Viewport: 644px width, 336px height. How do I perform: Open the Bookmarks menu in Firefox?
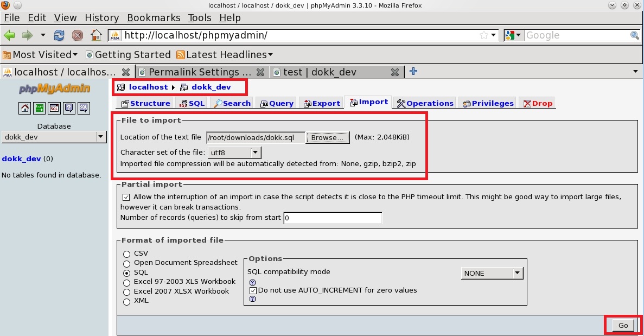(154, 18)
